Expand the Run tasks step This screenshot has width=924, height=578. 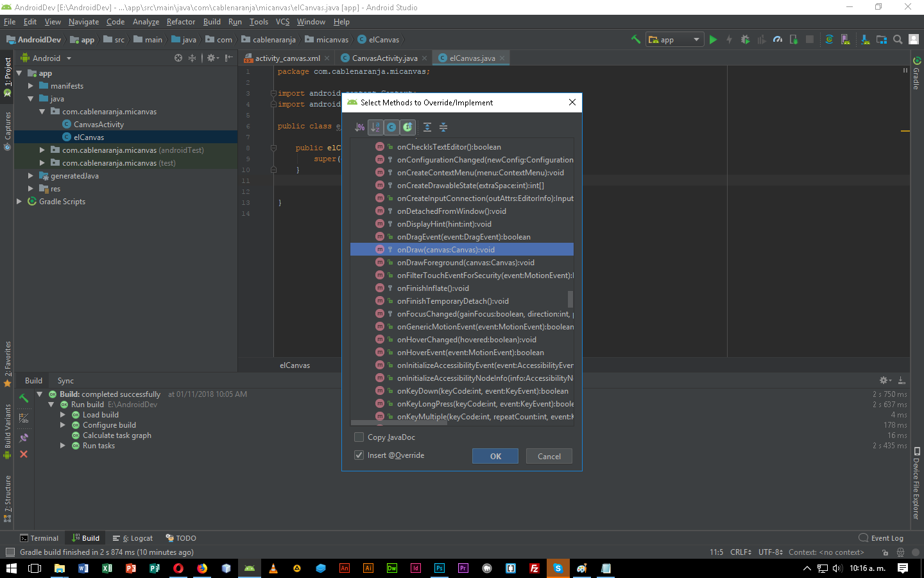[63, 446]
